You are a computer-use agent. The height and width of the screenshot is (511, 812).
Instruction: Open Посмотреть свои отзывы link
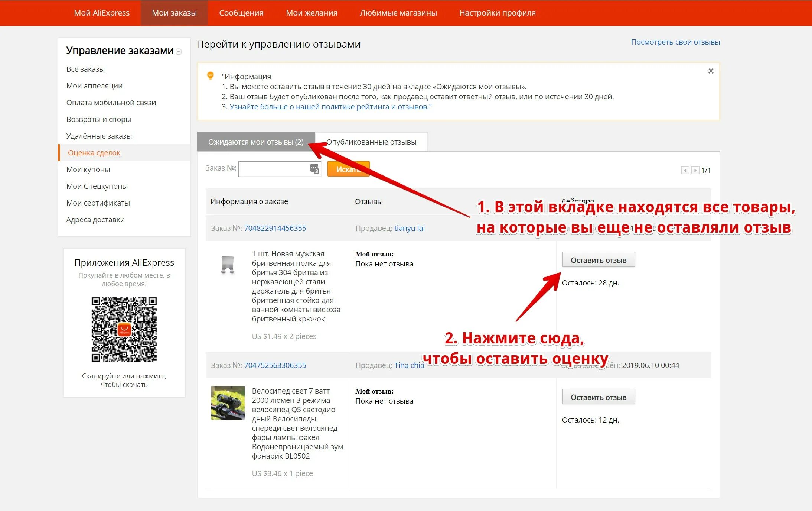675,42
